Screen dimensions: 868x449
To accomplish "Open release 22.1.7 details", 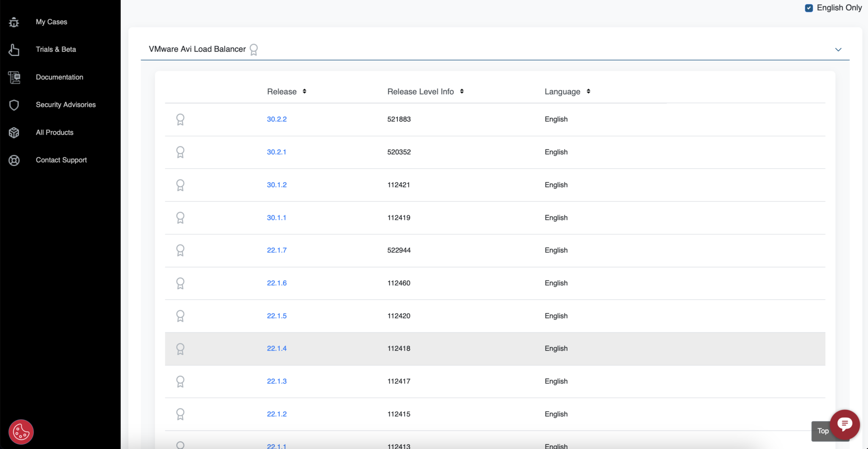I will pyautogui.click(x=276, y=250).
